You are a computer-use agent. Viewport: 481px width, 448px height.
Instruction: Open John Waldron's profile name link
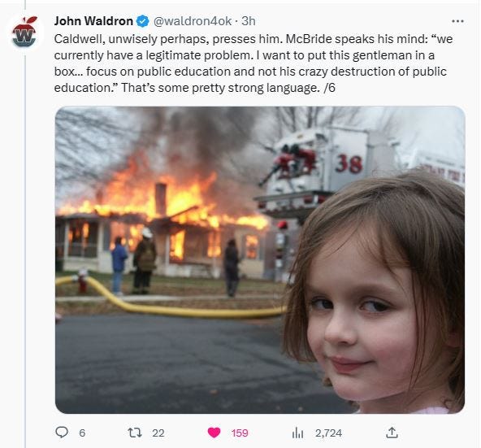point(93,21)
